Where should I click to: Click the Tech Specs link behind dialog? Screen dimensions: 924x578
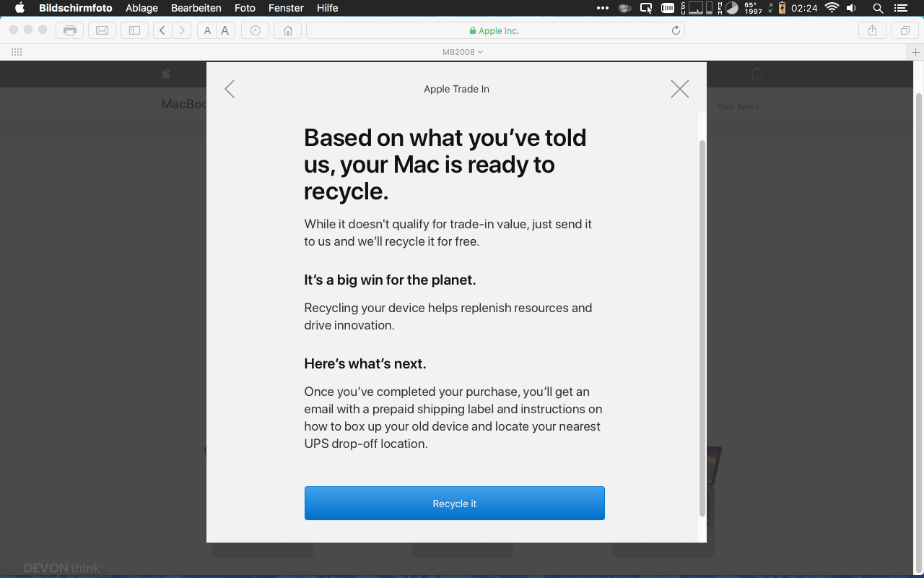click(x=738, y=107)
